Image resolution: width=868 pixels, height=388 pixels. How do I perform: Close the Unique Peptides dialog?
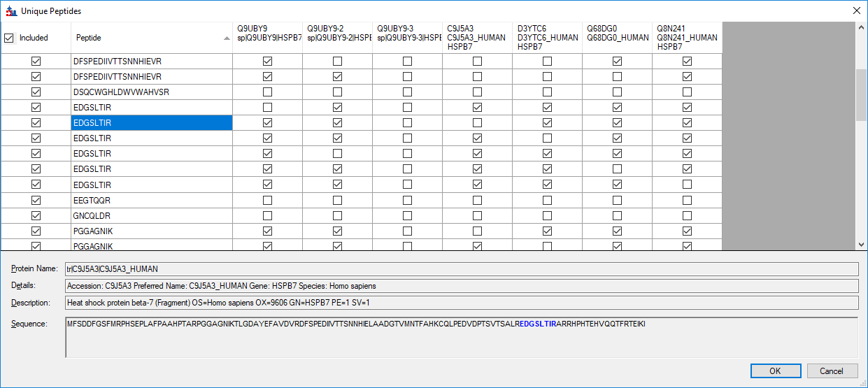(x=856, y=11)
